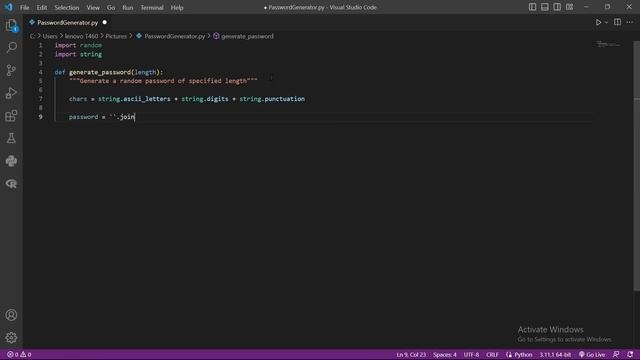
Task: Open Run and Debug view
Action: [11, 93]
